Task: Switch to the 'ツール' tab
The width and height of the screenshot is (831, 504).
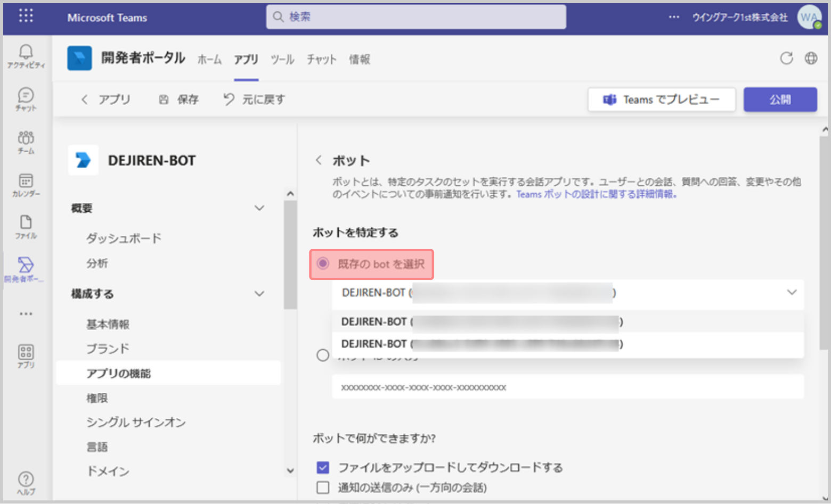Action: (282, 60)
